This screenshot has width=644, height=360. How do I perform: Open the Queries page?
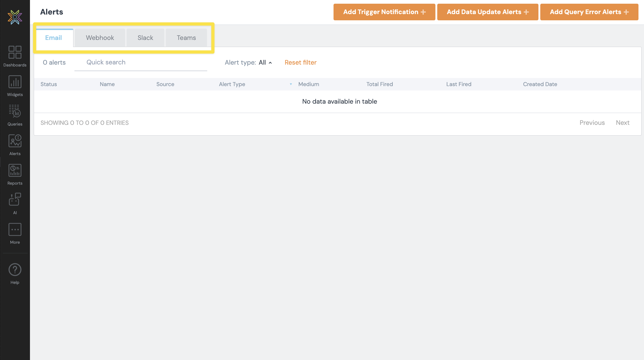click(x=15, y=115)
